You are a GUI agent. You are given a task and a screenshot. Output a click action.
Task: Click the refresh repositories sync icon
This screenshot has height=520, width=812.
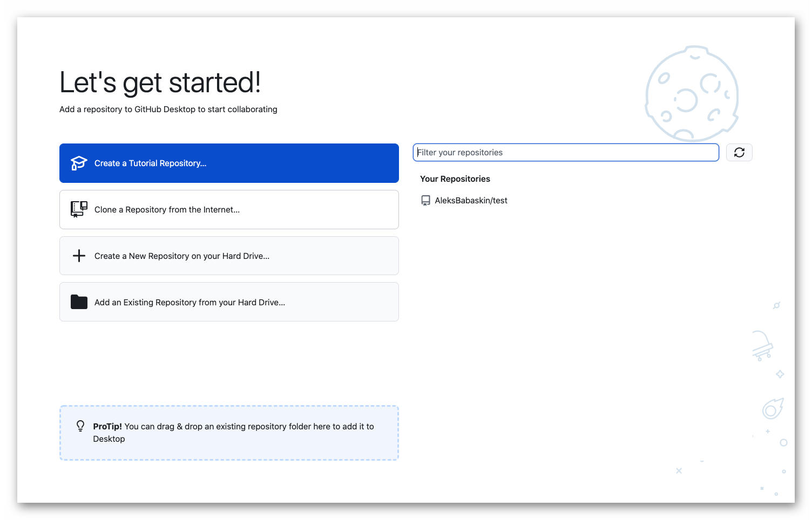[739, 153]
